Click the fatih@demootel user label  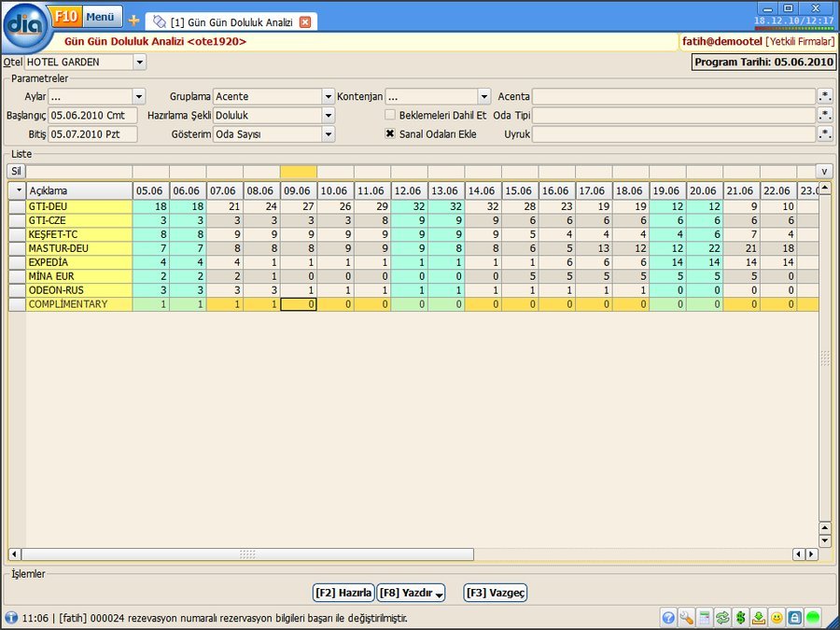pos(721,41)
